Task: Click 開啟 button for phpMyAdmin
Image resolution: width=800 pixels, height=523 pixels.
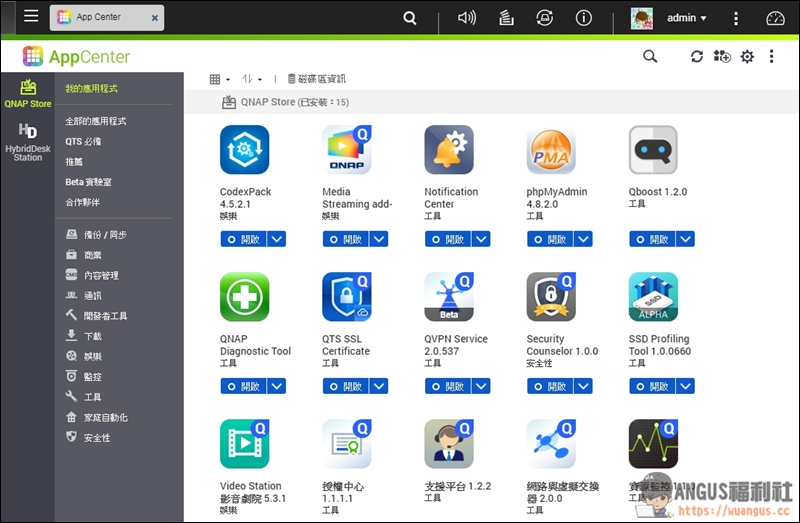Action: point(548,239)
